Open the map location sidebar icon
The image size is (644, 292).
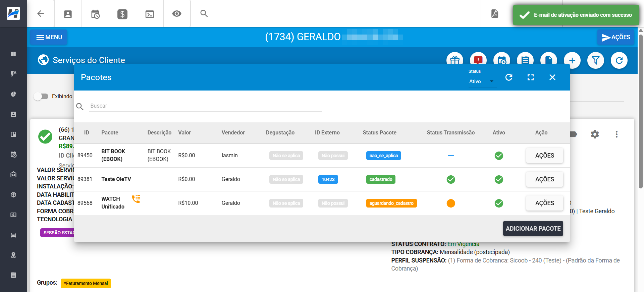pos(13,255)
